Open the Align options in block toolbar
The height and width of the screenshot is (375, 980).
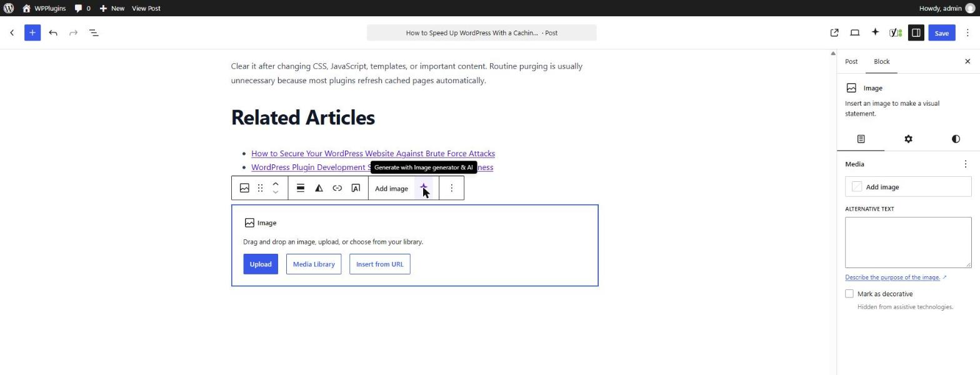point(301,188)
